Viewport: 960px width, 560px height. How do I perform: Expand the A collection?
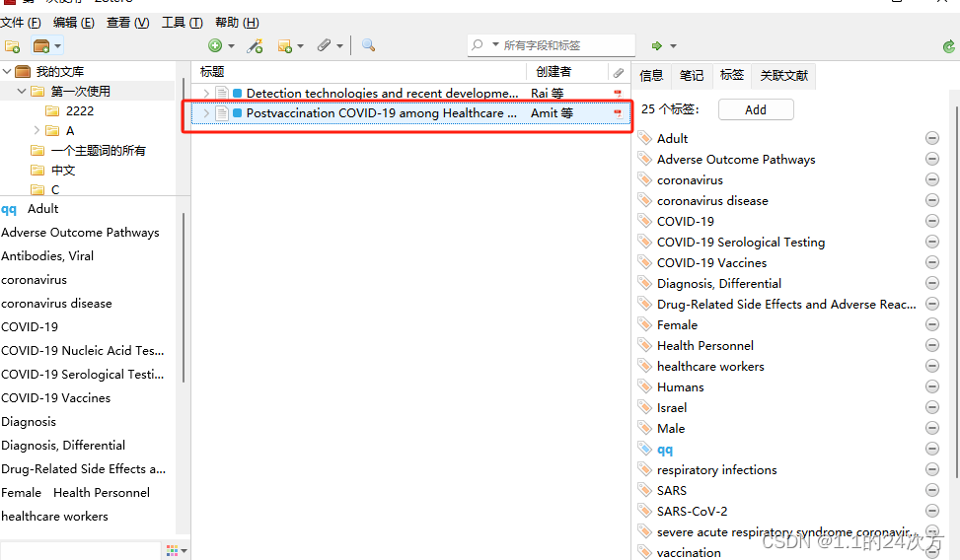click(x=37, y=130)
